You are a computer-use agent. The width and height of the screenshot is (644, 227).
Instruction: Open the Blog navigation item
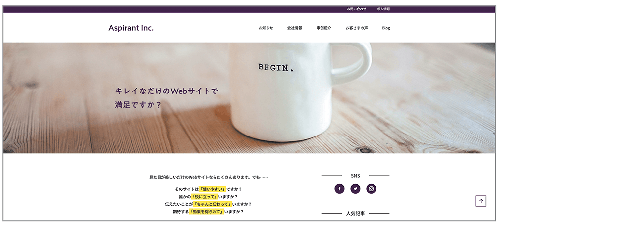386,28
